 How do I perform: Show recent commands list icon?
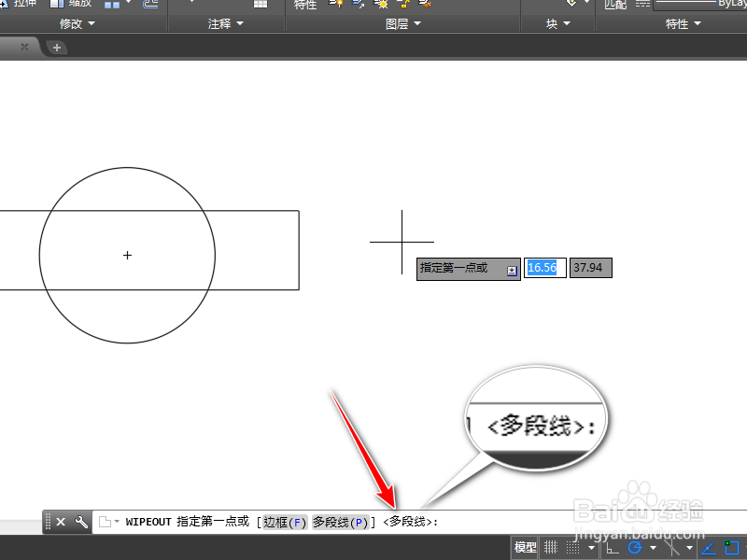pos(108,522)
